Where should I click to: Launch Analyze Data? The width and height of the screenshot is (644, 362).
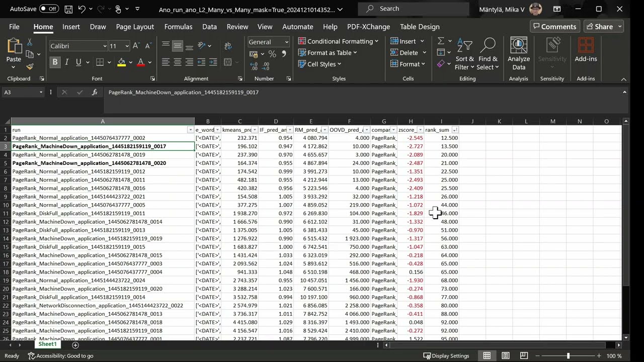click(519, 54)
